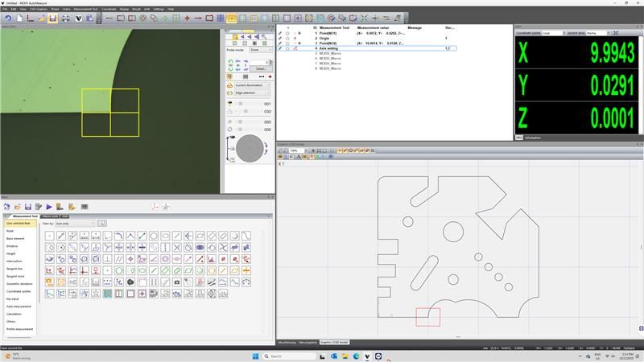Click the play arrow in the program toolbar
The image size is (644, 362).
tap(49, 207)
